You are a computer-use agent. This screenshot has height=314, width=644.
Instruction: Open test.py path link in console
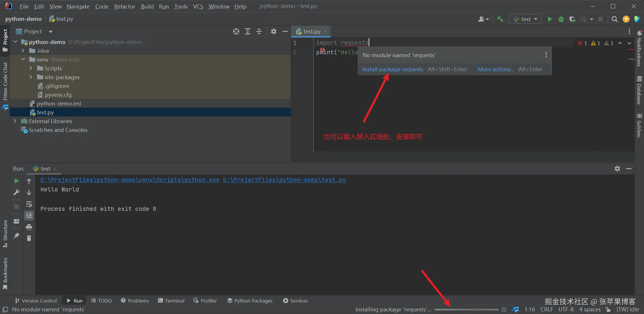[x=284, y=180]
